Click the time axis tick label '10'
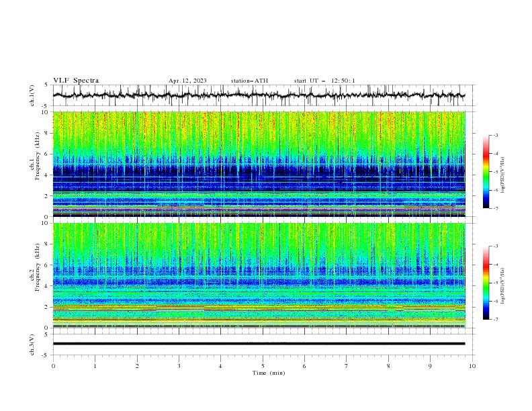This screenshot has width=532, height=411. [x=472, y=366]
